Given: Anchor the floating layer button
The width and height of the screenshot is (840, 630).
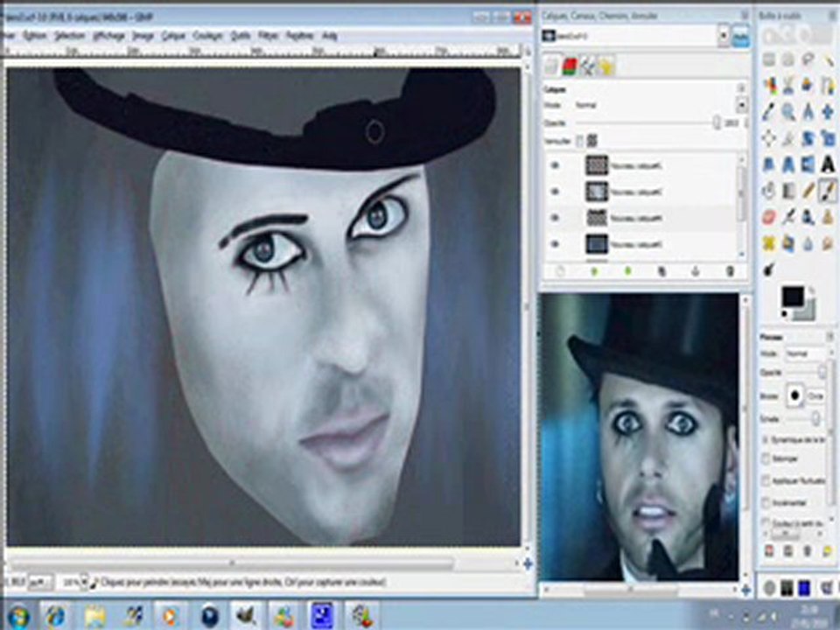Looking at the screenshot, I should 696,271.
